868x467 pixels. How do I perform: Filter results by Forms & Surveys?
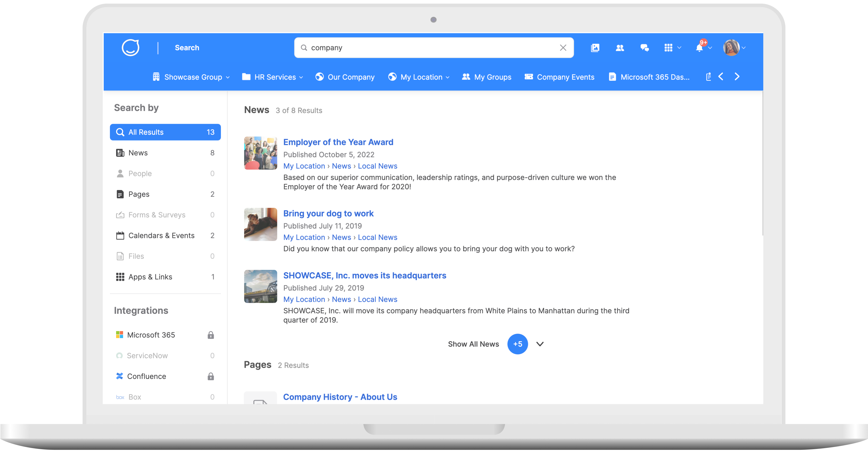[165, 215]
